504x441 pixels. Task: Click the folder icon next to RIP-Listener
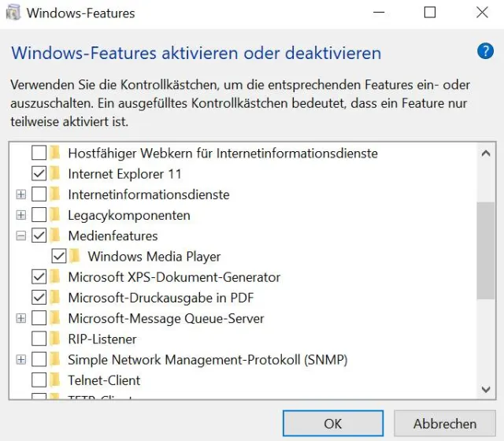[56, 339]
